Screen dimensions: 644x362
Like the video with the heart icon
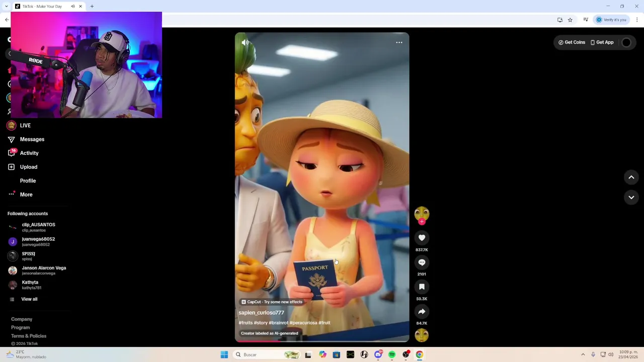(422, 238)
